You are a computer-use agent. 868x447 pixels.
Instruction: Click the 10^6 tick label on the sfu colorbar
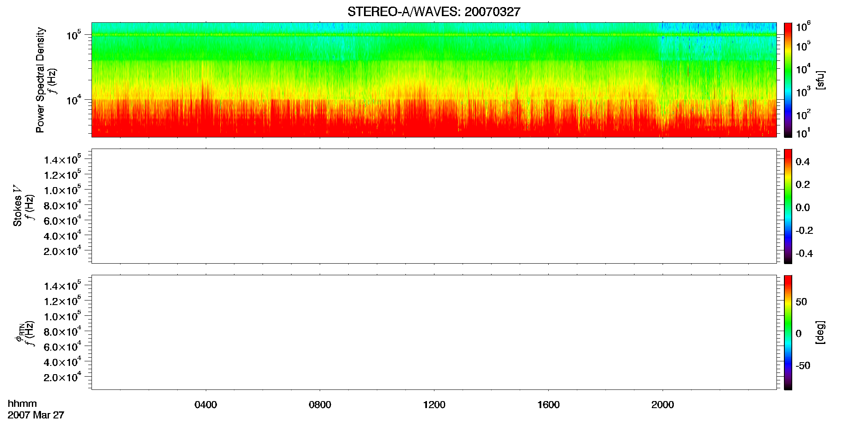803,26
